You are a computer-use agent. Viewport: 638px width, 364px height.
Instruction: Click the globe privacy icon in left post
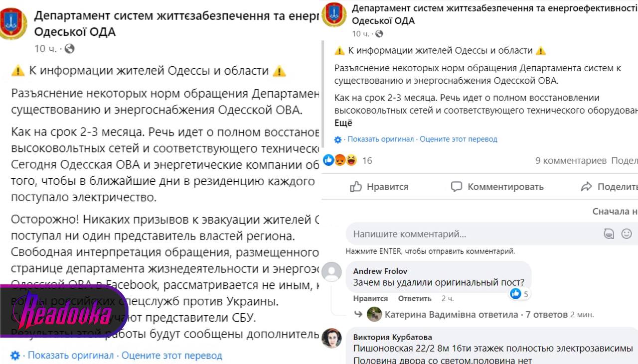pos(69,48)
